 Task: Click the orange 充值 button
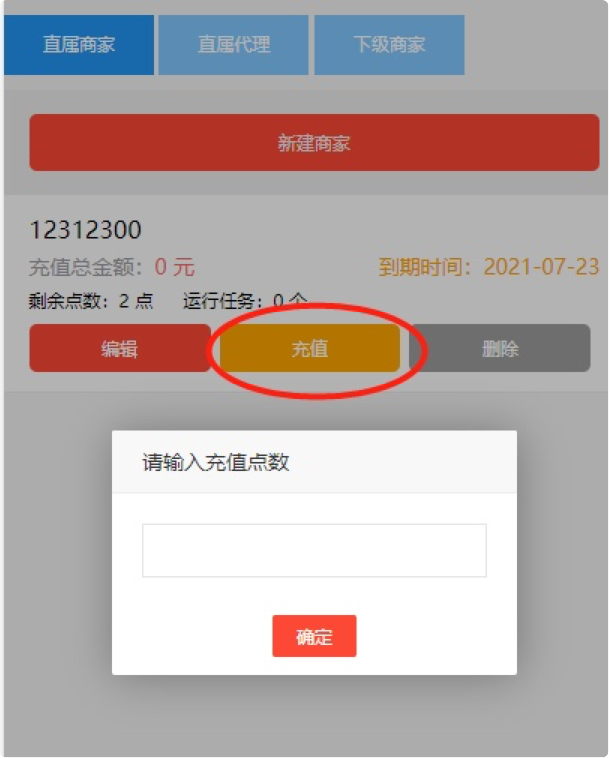[x=310, y=348]
